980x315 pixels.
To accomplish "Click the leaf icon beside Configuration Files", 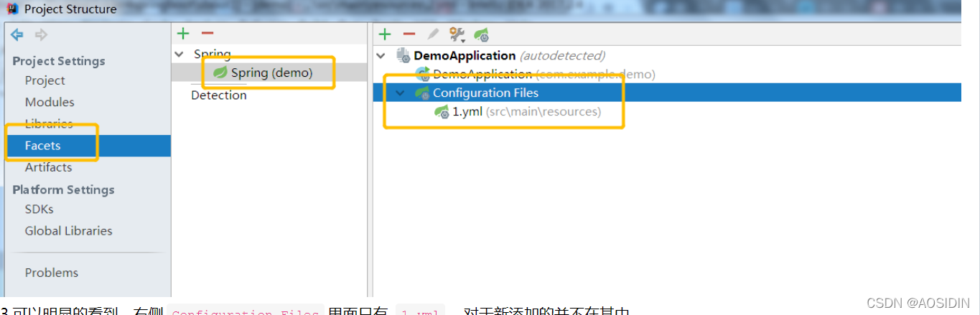I will click(422, 93).
